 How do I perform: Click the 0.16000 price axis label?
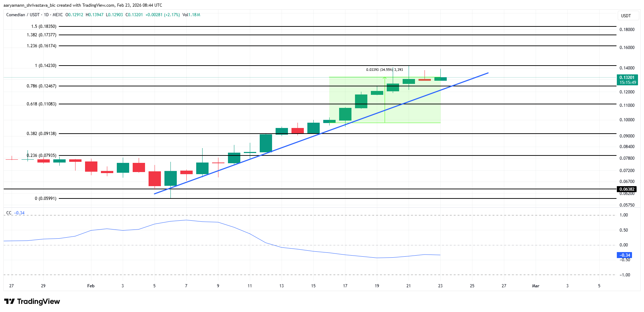627,48
